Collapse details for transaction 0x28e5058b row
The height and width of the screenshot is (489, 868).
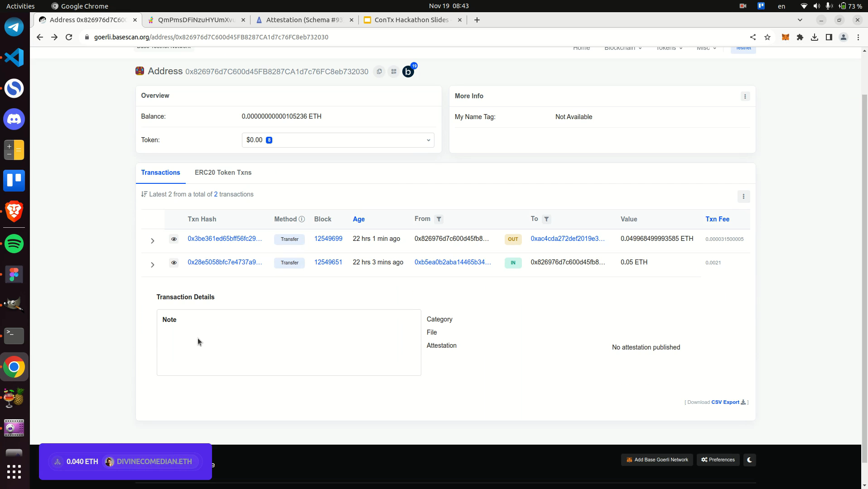tap(153, 264)
